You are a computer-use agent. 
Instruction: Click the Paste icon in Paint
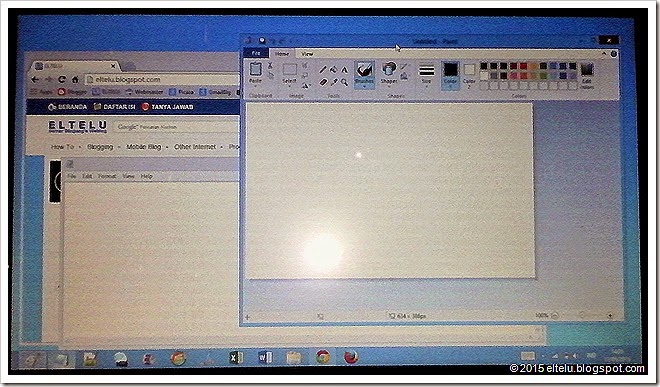pyautogui.click(x=255, y=69)
